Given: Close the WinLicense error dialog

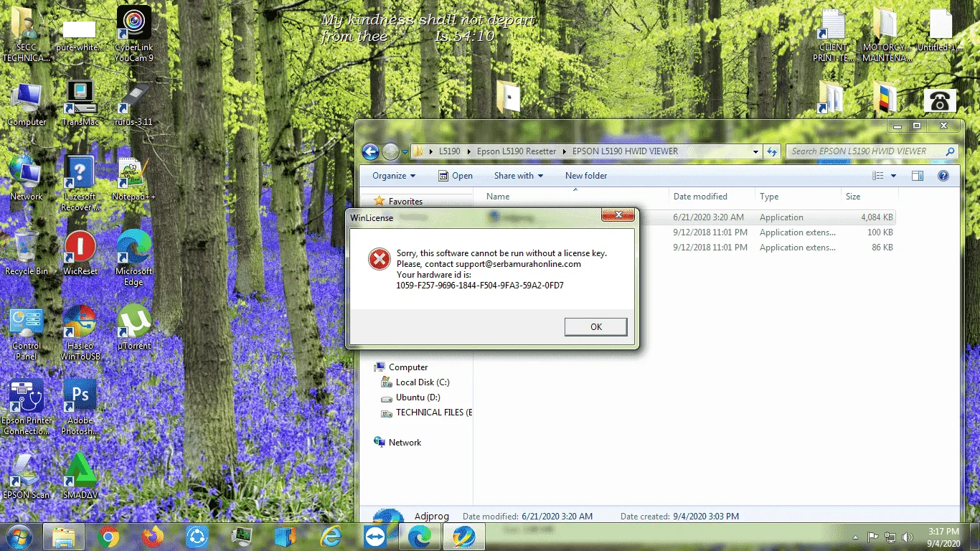Looking at the screenshot, I should click(x=617, y=215).
